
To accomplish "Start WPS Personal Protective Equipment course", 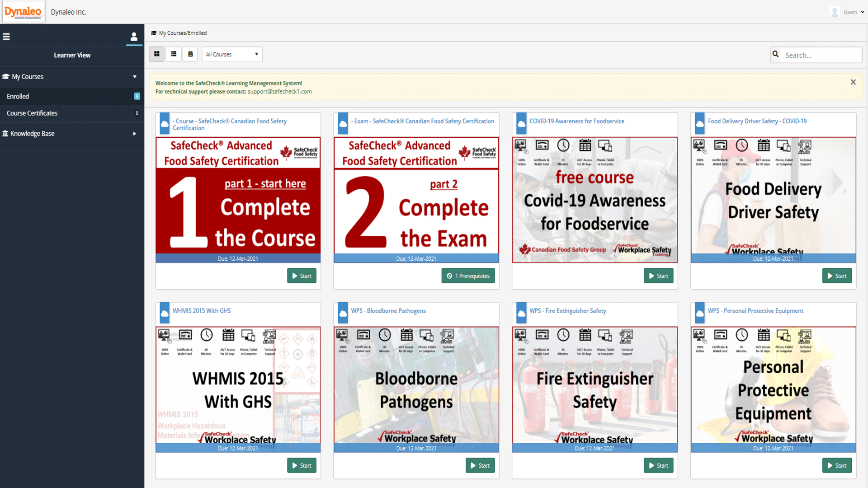I will [x=837, y=465].
